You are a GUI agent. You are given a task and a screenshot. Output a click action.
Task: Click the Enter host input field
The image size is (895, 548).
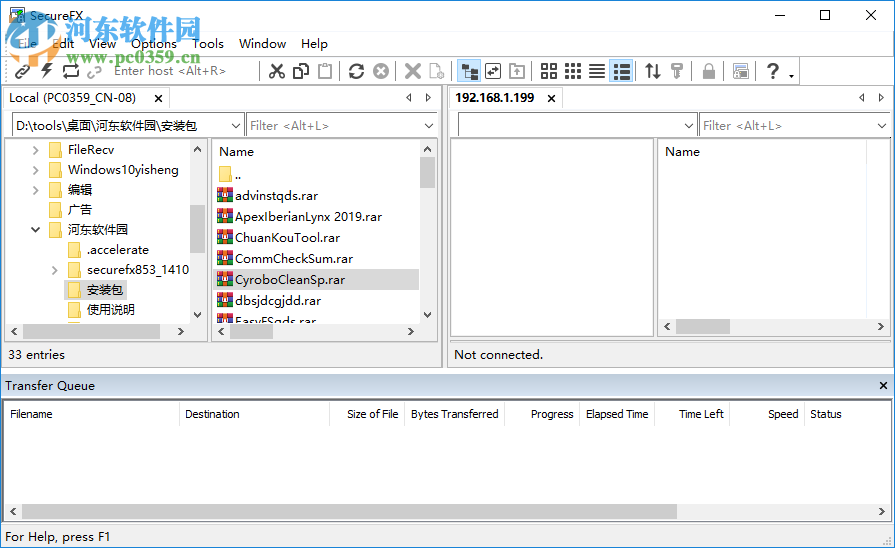click(183, 71)
